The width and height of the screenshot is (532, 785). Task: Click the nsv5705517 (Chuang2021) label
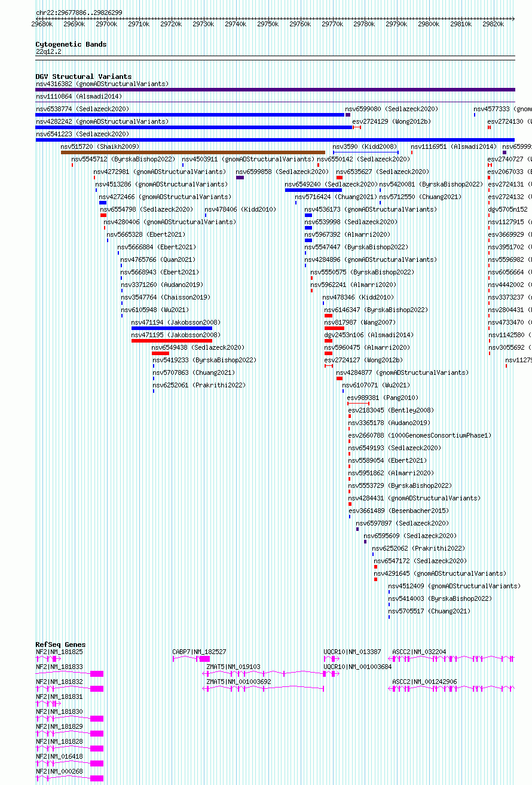click(x=429, y=611)
